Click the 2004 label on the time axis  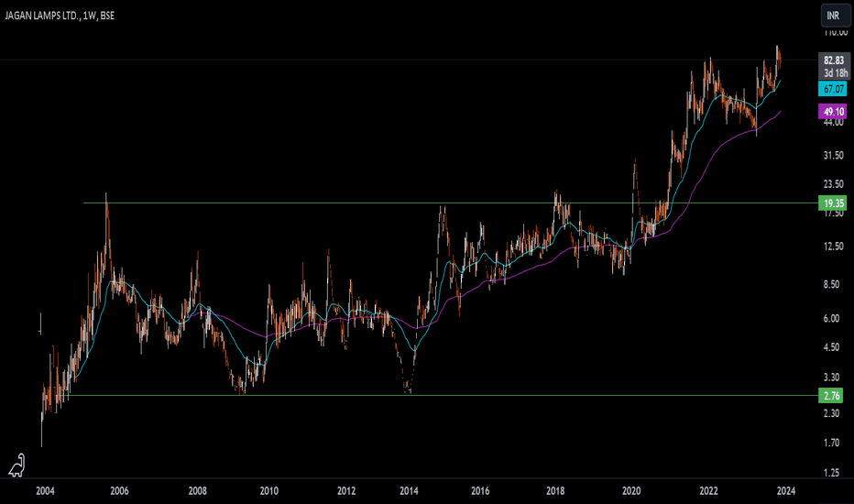[45, 491]
